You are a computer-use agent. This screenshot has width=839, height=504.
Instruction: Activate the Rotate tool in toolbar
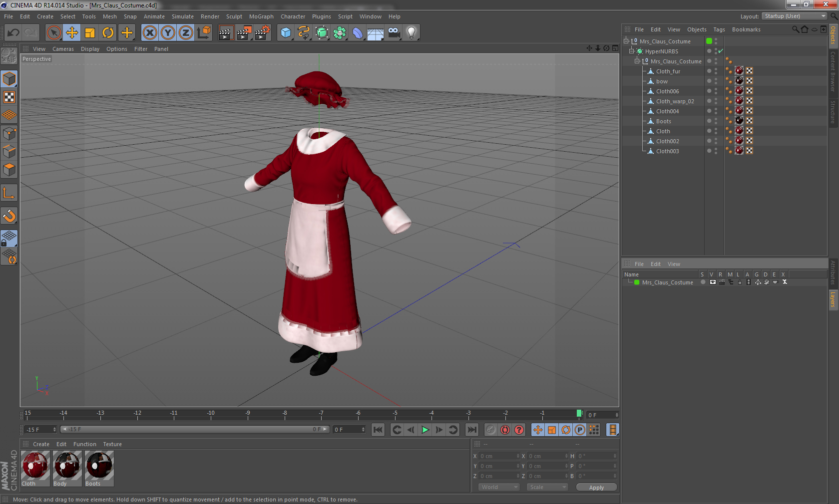point(108,33)
